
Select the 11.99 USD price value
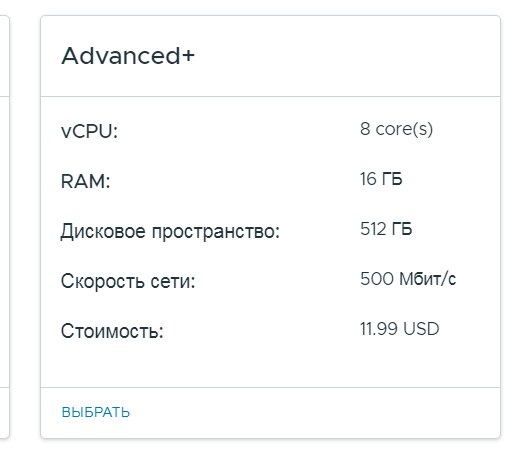[400, 329]
